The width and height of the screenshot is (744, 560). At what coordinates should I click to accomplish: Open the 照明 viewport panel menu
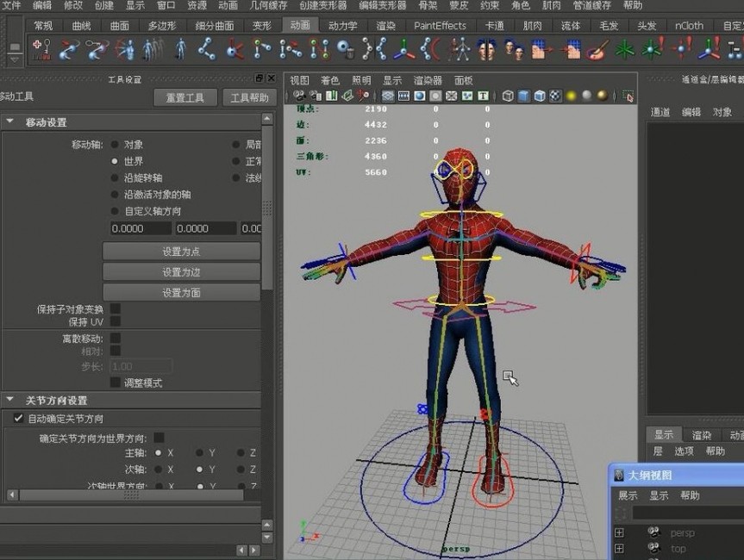[x=361, y=80]
